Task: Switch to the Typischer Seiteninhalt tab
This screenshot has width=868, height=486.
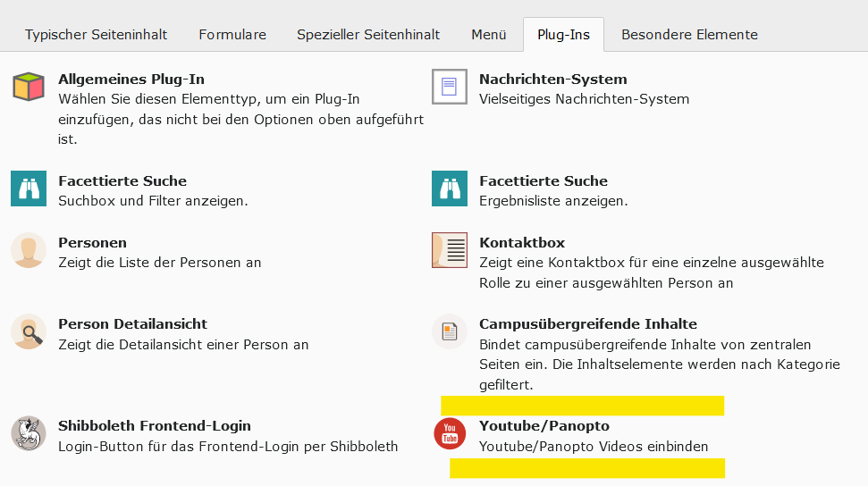Action: pos(96,35)
